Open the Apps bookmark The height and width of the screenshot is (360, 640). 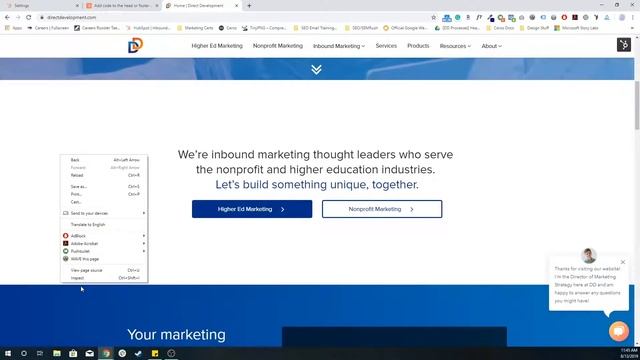pos(13,28)
